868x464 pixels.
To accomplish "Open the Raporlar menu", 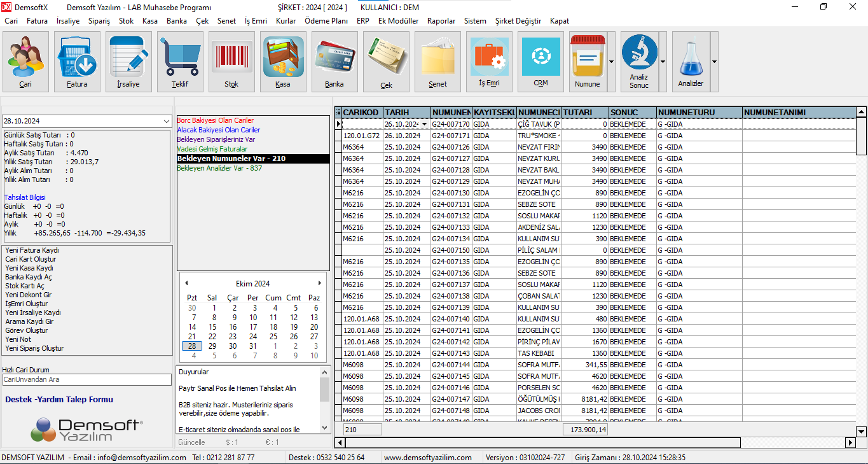I will (x=441, y=21).
